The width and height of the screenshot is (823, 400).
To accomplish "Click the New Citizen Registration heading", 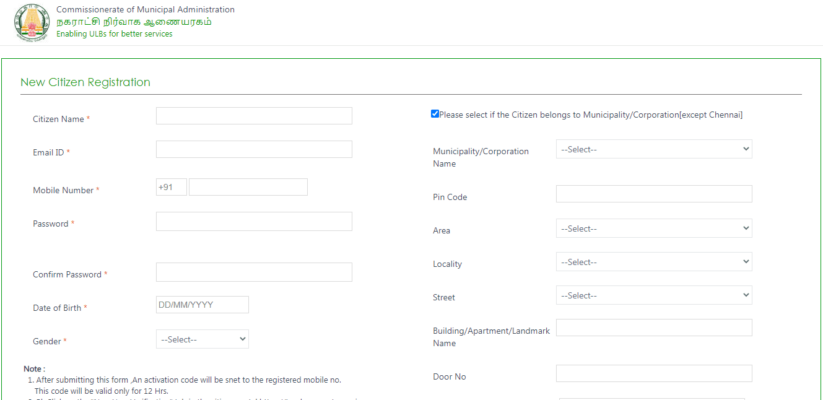I will pyautogui.click(x=85, y=82).
